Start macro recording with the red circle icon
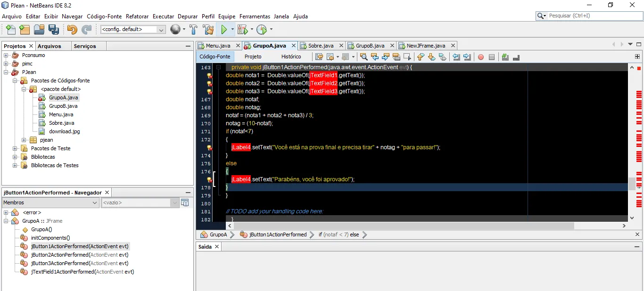The width and height of the screenshot is (644, 291). coord(481,57)
